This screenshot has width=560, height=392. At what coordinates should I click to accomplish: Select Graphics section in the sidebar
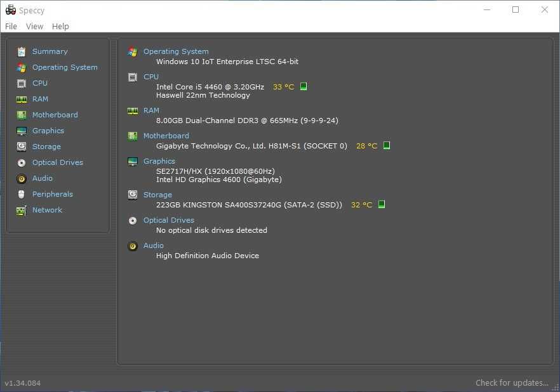(48, 131)
